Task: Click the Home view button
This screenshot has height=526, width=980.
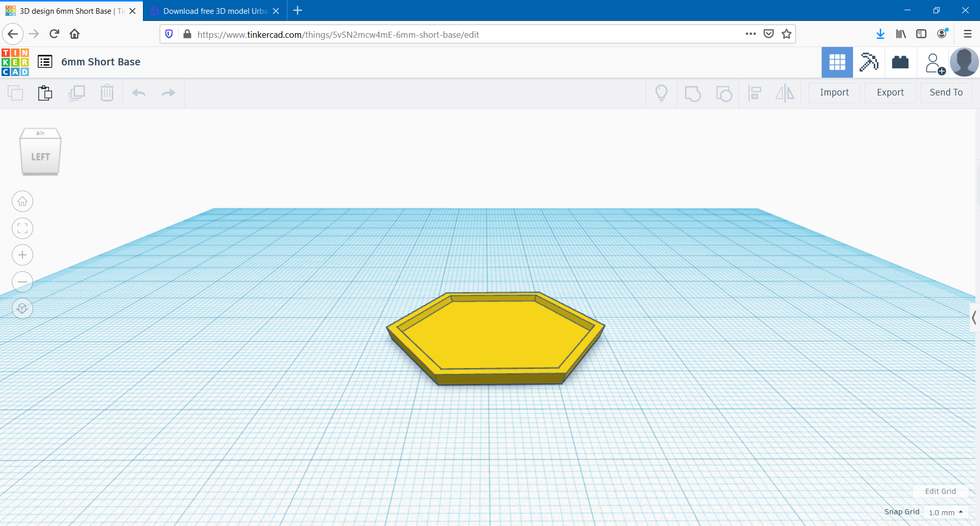Action: point(22,201)
